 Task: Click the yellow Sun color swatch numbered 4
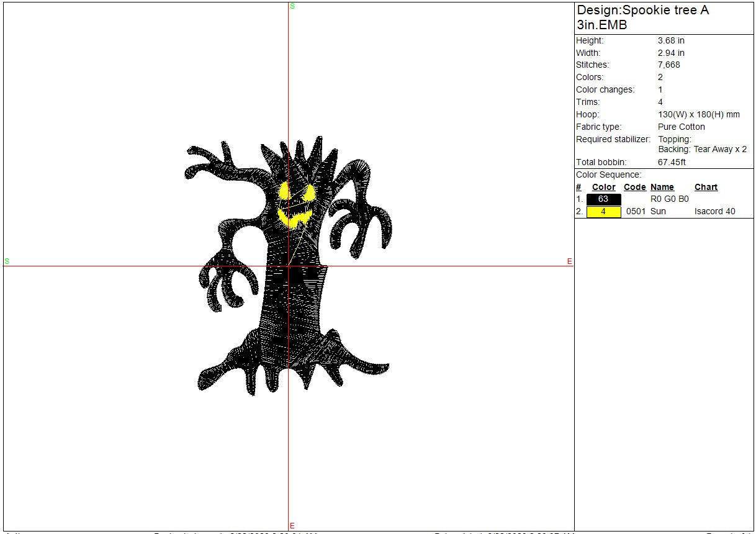coord(603,212)
